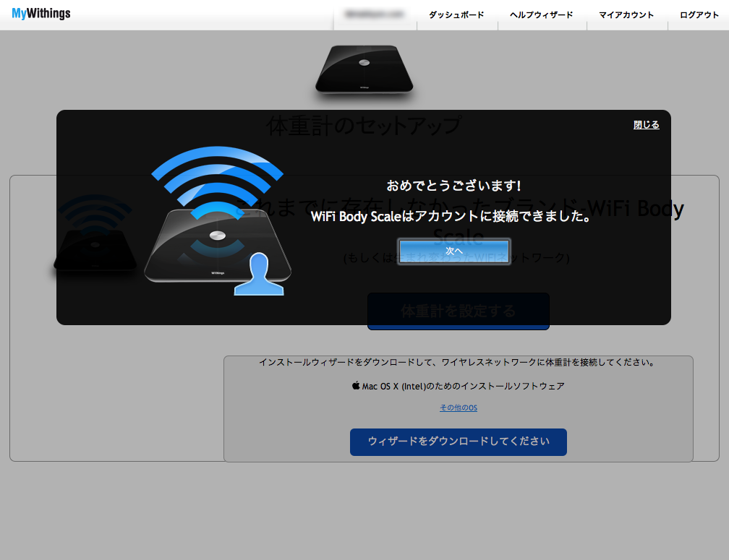Open the ヘルプウィザード menu item

pyautogui.click(x=541, y=15)
